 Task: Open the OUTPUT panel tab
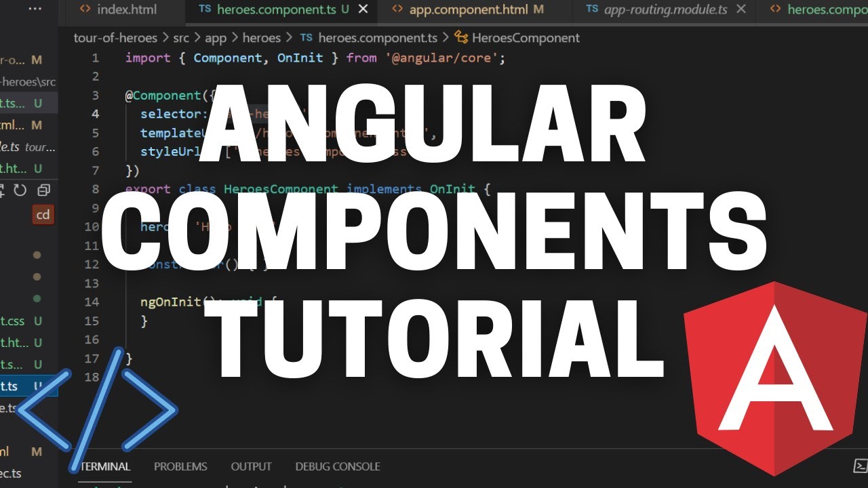click(251, 466)
